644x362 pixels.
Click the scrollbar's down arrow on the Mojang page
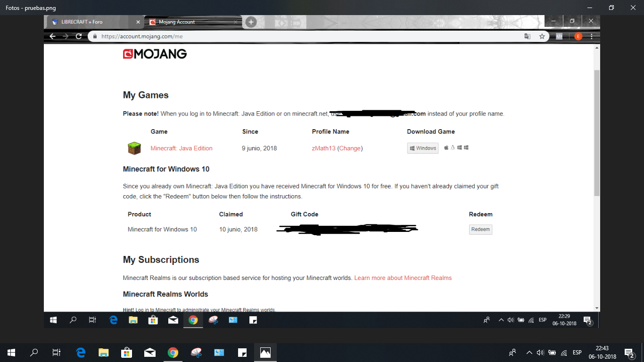[x=597, y=308]
